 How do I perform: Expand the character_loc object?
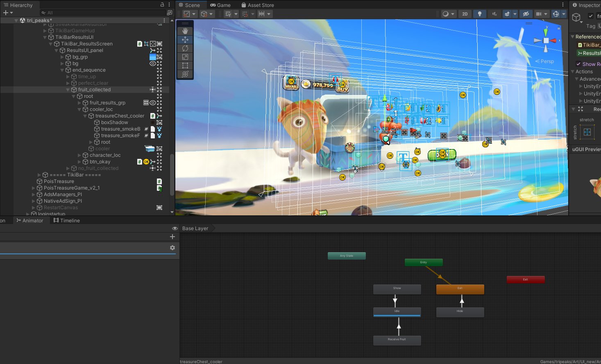coord(79,155)
